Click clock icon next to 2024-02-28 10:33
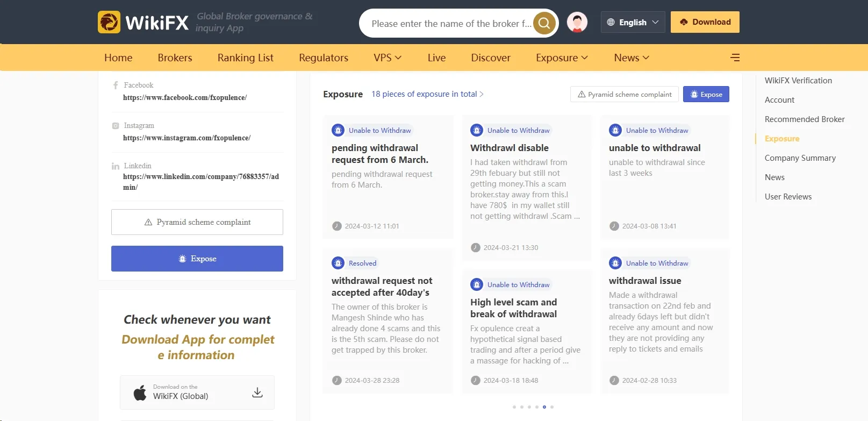This screenshot has height=421, width=868. click(x=614, y=381)
